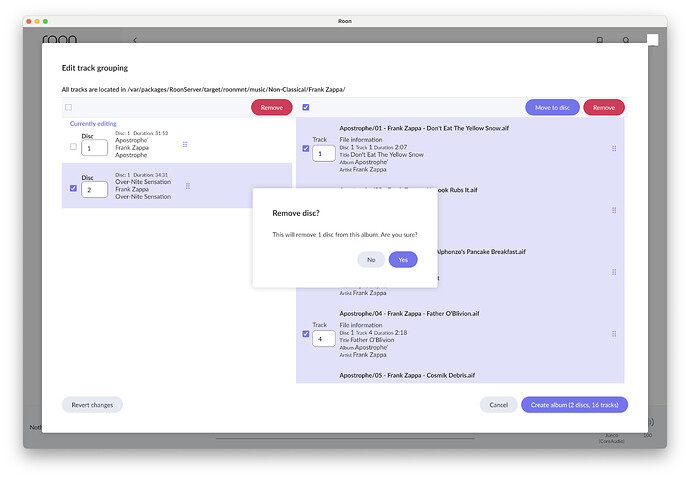Toggle the select-all discs checkbox
Viewport: 690px width, 479px height.
click(69, 107)
